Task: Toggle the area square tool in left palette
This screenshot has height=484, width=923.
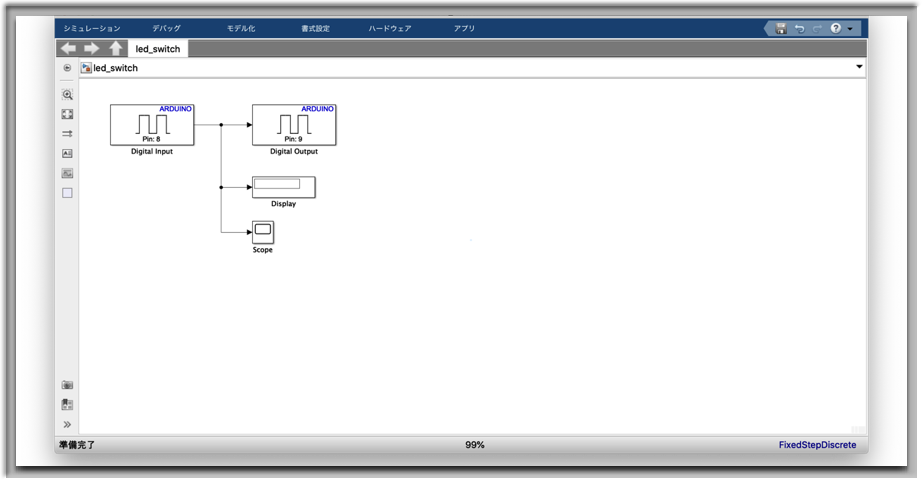Action: (x=67, y=193)
